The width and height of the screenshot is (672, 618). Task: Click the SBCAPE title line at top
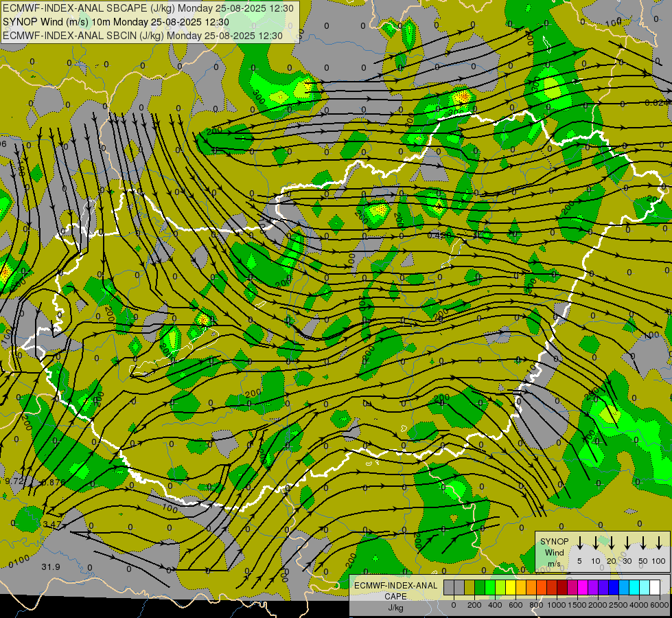pyautogui.click(x=148, y=8)
